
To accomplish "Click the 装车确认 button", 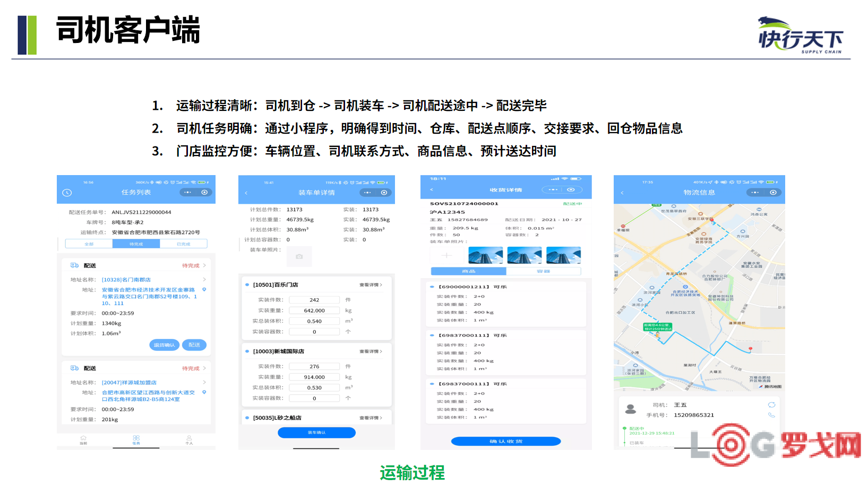I will point(316,432).
